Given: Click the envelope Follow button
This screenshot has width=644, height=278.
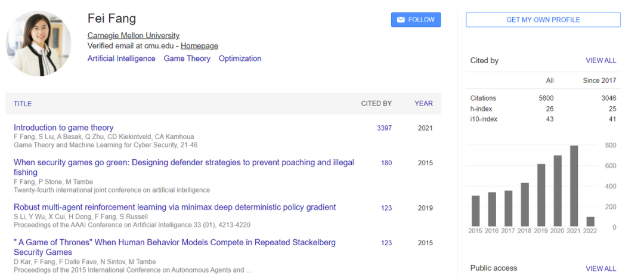Looking at the screenshot, I should point(416,20).
